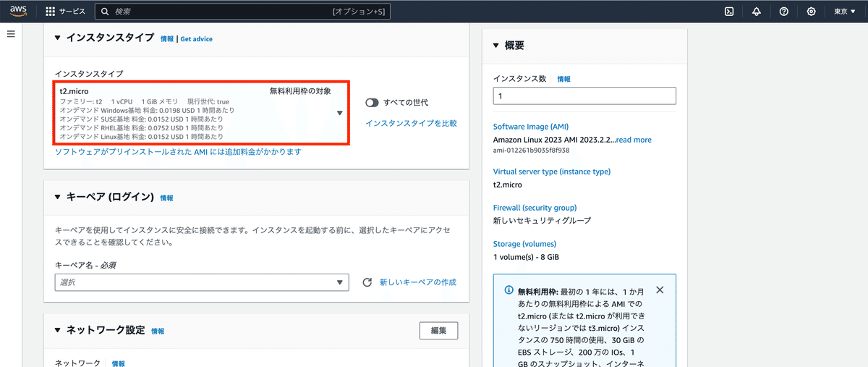Click Virtual server type (instance type) link
Viewport: 868px width, 367px height.
point(552,172)
